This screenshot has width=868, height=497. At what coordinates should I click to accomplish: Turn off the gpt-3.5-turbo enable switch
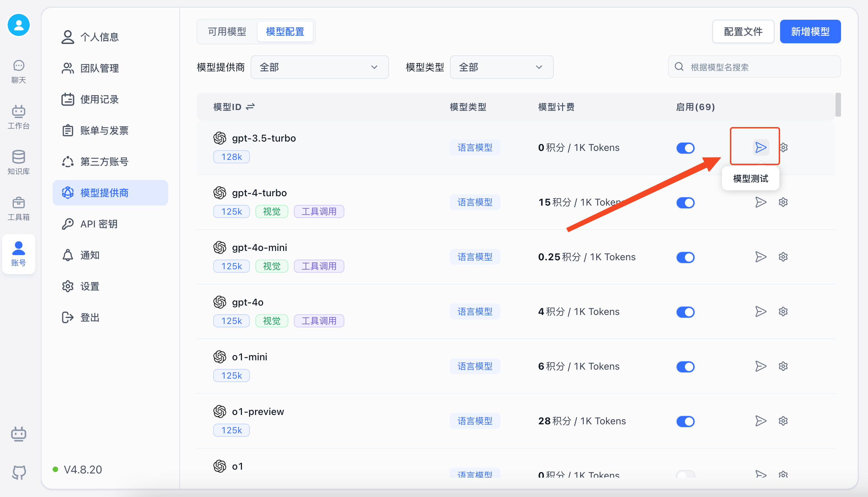click(x=685, y=148)
